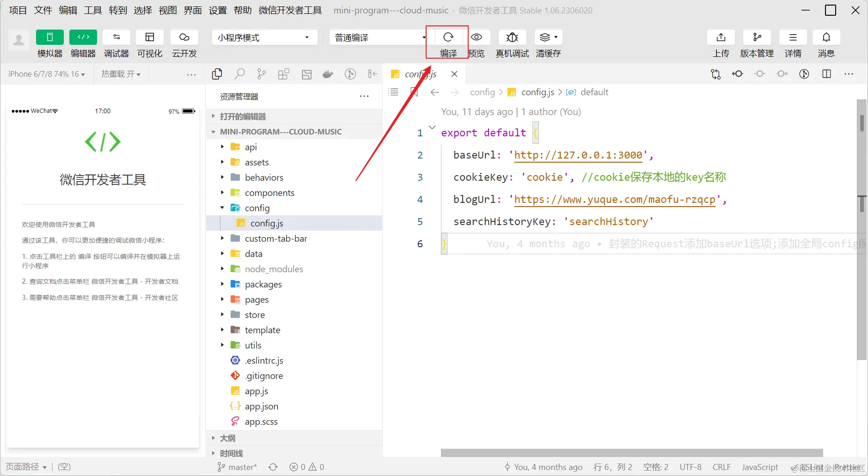The image size is (868, 476).
Task: Open the source control branch icon
Action: tap(262, 74)
